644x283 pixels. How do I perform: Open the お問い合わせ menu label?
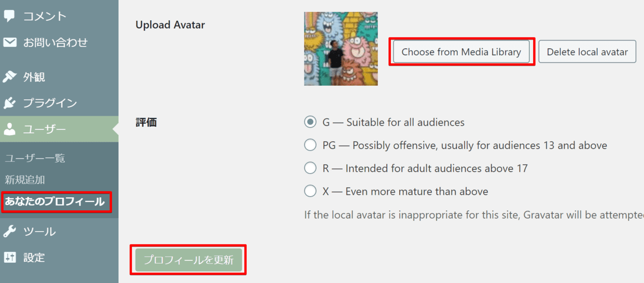tap(55, 43)
